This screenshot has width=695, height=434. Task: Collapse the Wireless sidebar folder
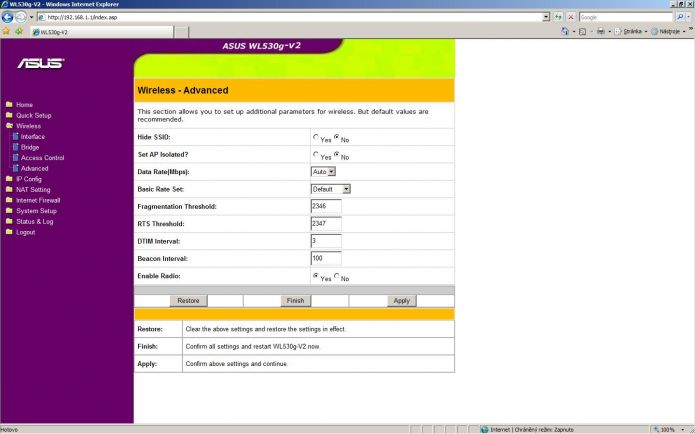coord(28,126)
